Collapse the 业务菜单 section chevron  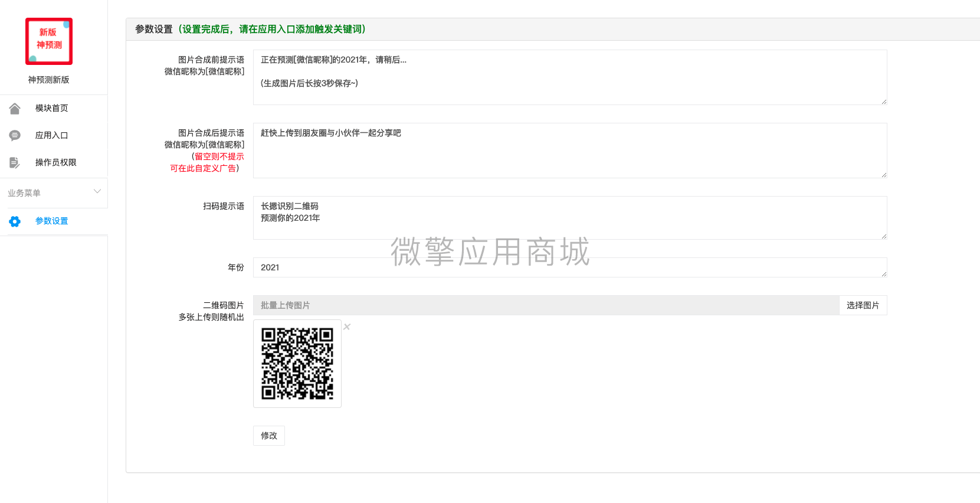coord(97,191)
